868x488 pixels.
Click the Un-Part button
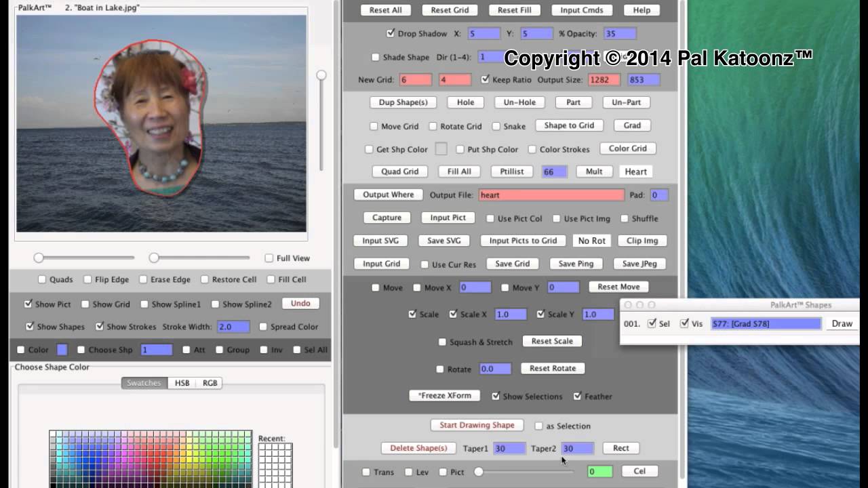coord(626,102)
